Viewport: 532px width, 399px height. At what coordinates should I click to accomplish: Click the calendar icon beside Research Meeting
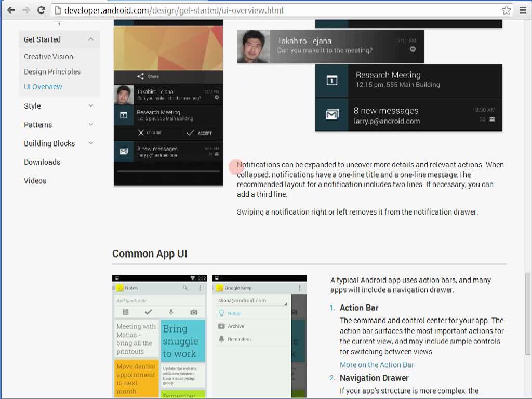click(x=332, y=81)
